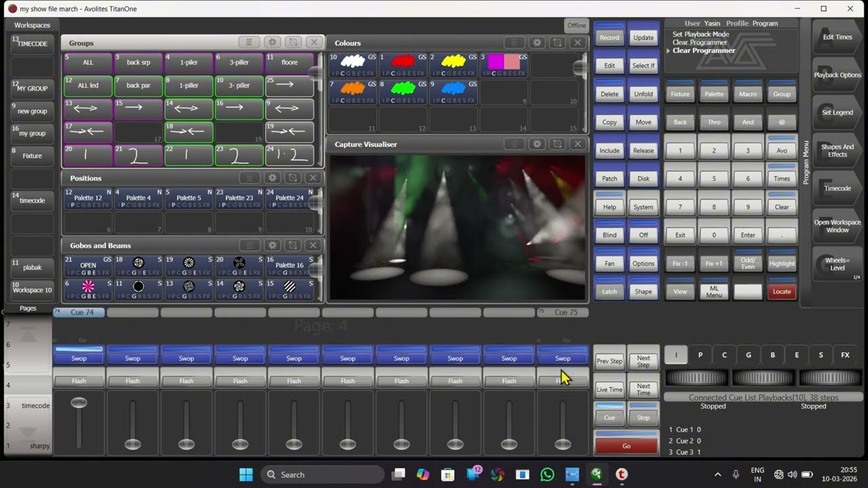Click the fader handle below Cue 74
The image size is (868, 488).
coord(79,403)
